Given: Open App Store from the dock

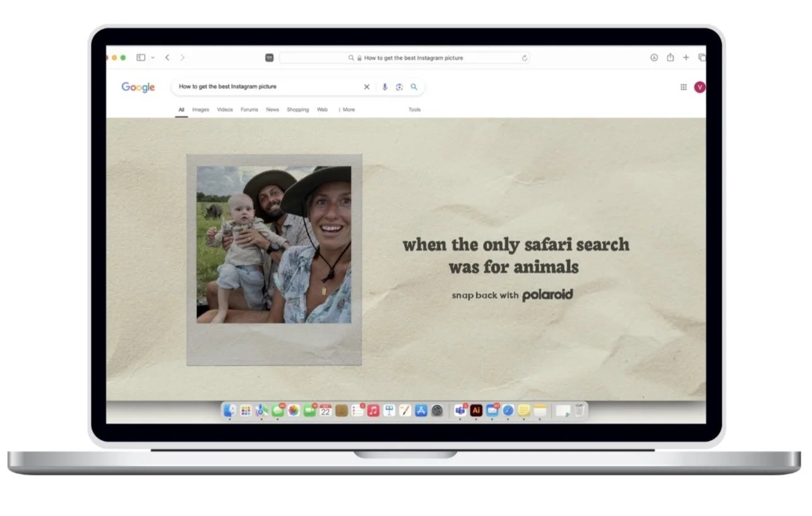Looking at the screenshot, I should pyautogui.click(x=421, y=411).
